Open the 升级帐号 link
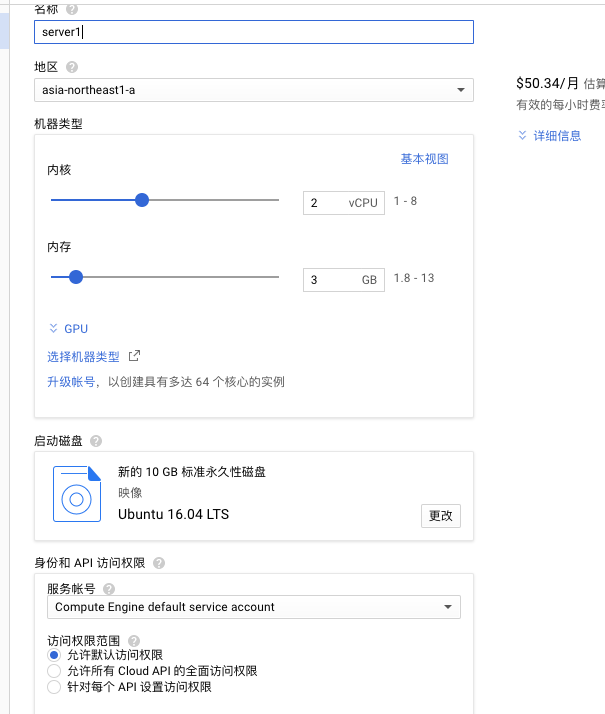This screenshot has width=605, height=714. click(72, 382)
